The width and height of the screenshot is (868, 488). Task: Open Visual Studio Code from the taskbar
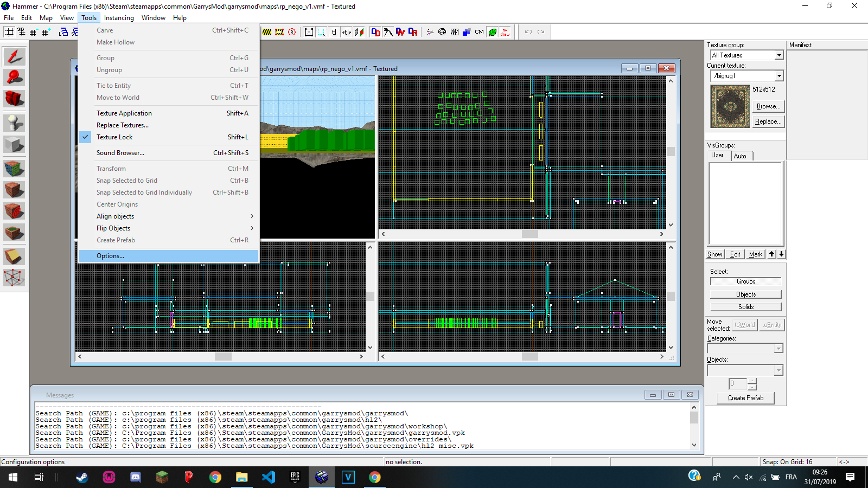click(x=269, y=477)
